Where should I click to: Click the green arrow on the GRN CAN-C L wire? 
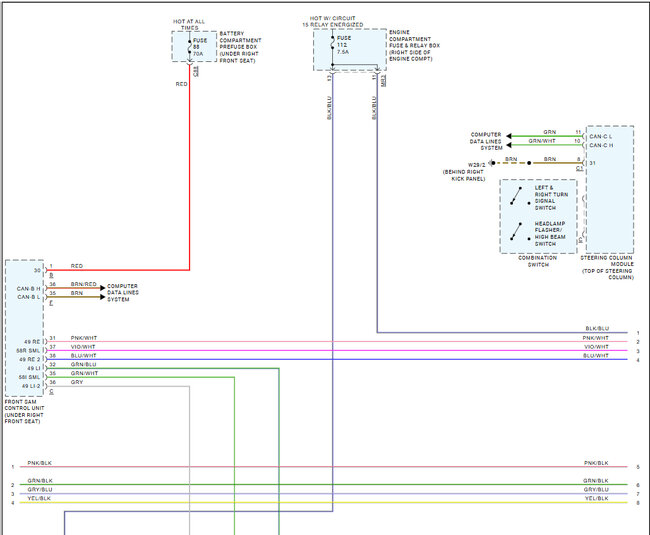(x=510, y=135)
